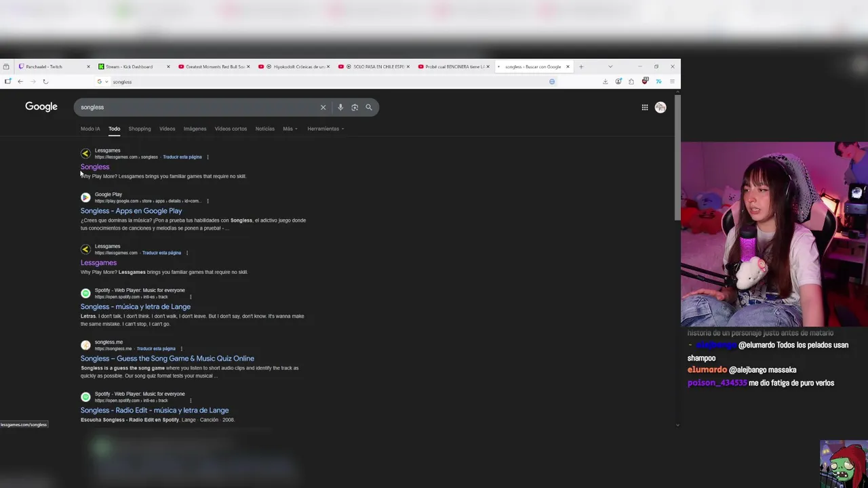Click the address bar showing songless
The width and height of the screenshot is (868, 488).
point(325,81)
